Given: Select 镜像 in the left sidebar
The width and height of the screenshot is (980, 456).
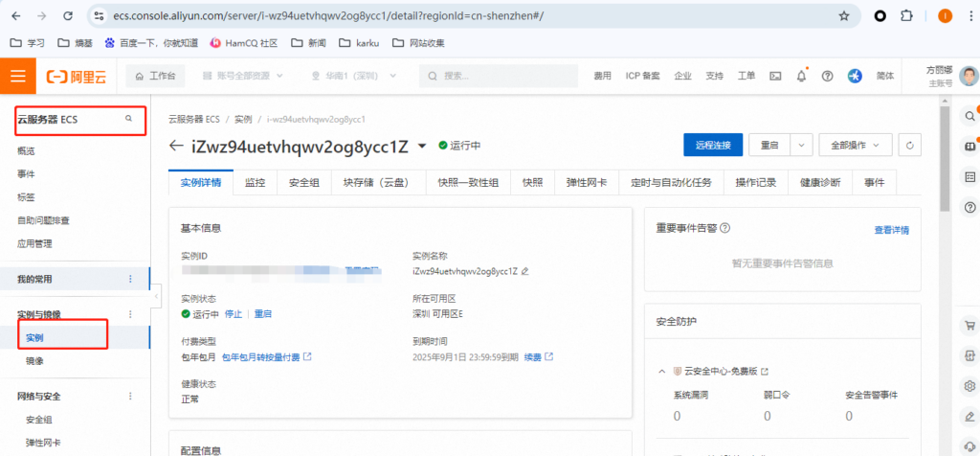Looking at the screenshot, I should pyautogui.click(x=34, y=361).
